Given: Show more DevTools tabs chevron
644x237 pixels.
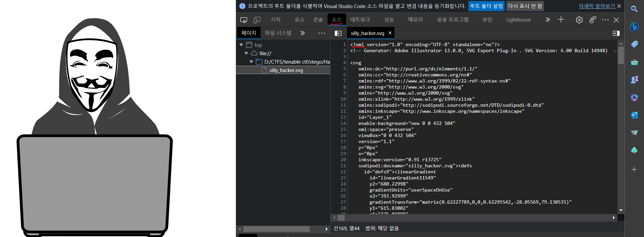Looking at the screenshot, I should pyautogui.click(x=548, y=20).
